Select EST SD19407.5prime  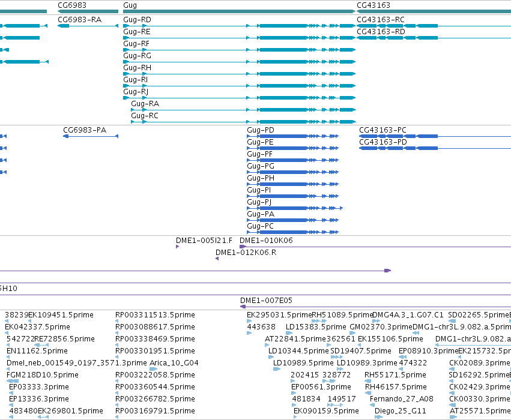click(x=361, y=351)
